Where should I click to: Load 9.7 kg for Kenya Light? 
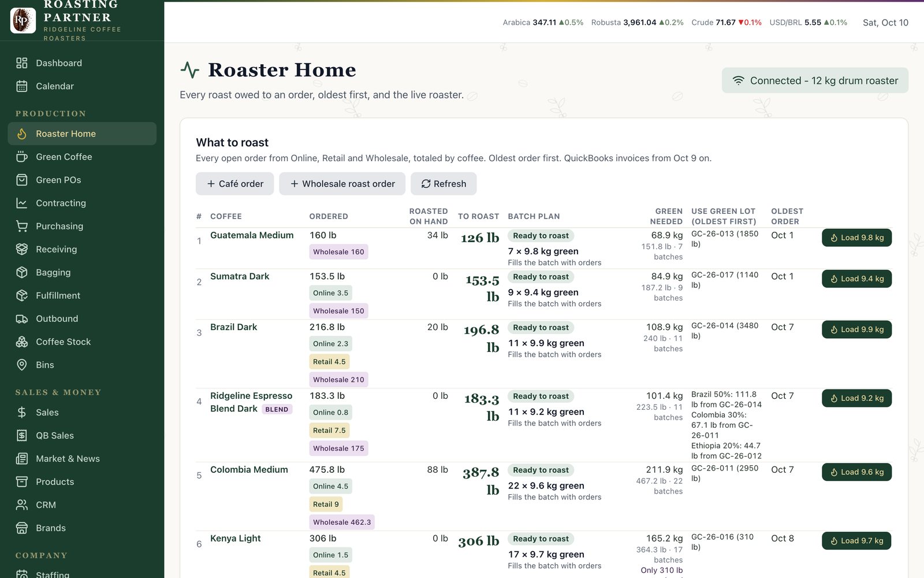[x=856, y=541]
